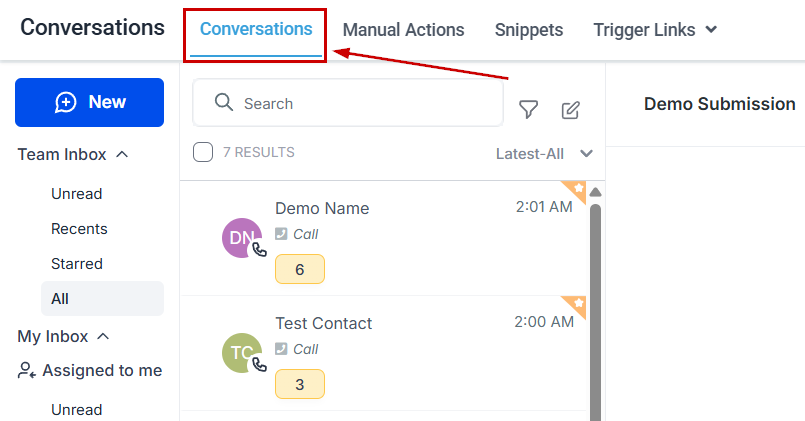Focus the Search conversations field

[348, 103]
